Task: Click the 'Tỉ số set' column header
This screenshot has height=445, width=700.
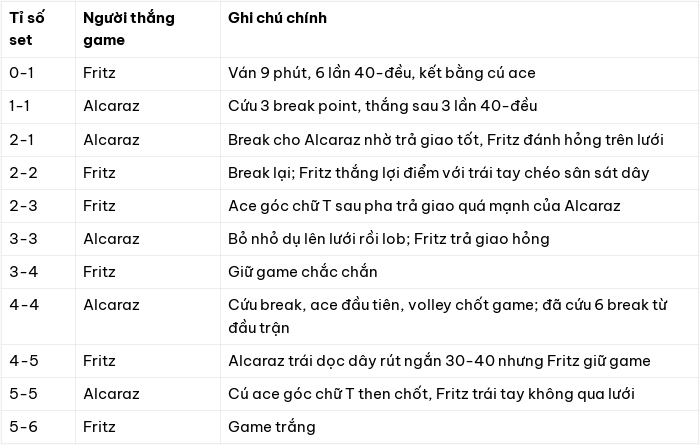Action: pyautogui.click(x=27, y=29)
